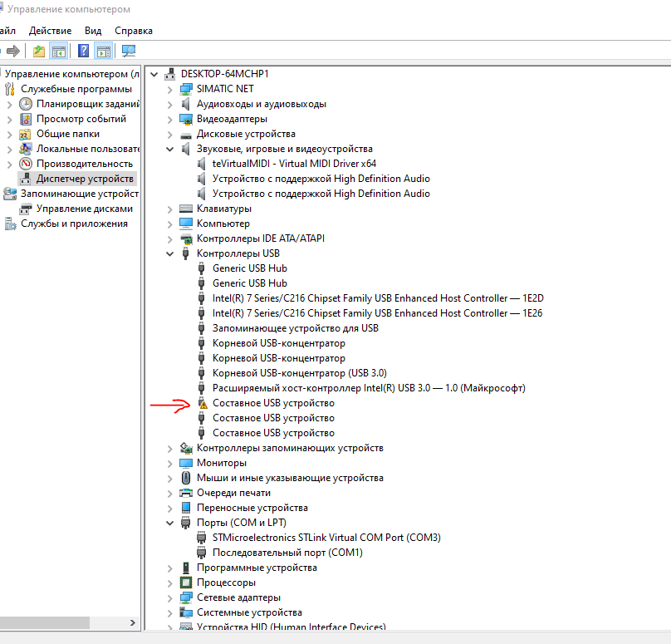Open the Действие menu
The image size is (671, 644).
click(x=50, y=31)
